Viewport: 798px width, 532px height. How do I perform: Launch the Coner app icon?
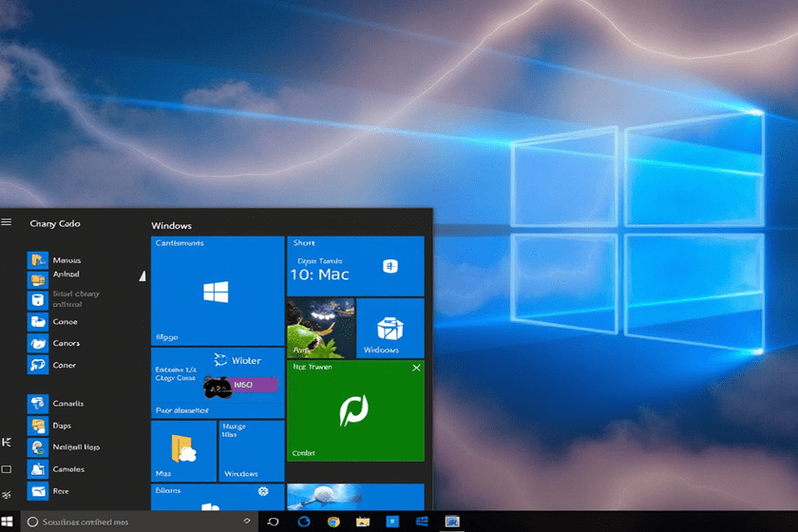pyautogui.click(x=38, y=365)
